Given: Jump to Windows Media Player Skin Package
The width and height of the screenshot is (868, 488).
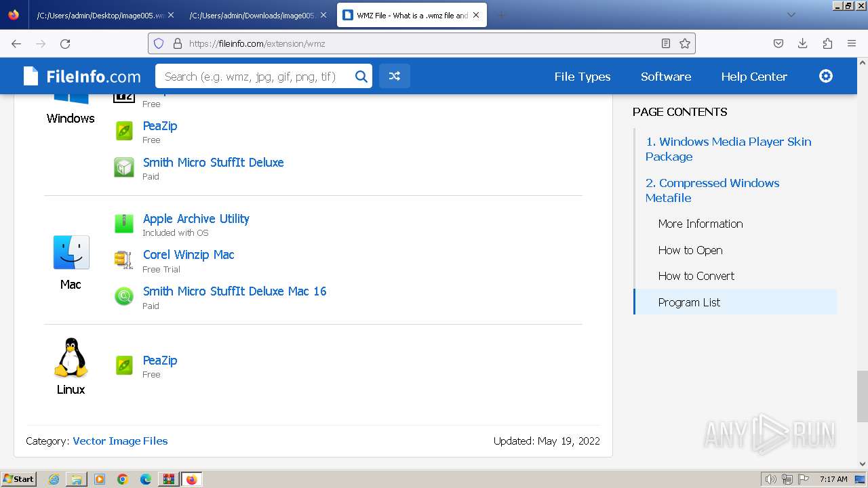Looking at the screenshot, I should 728,149.
